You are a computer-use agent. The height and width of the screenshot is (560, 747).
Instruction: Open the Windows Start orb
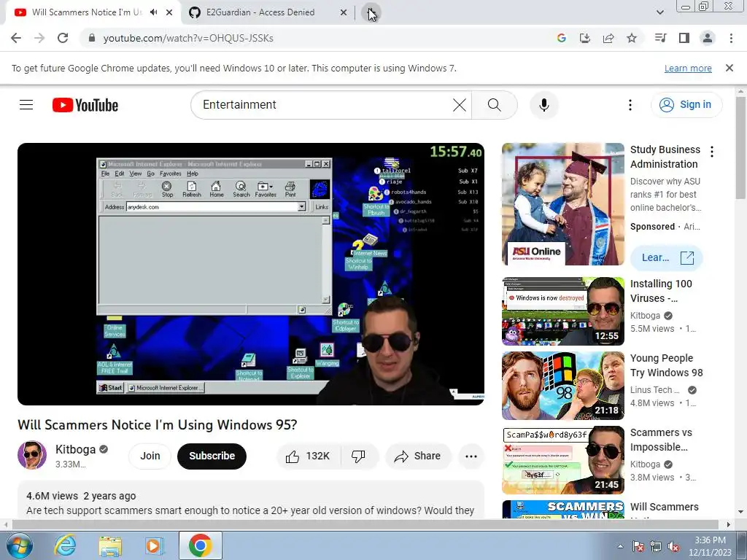point(20,545)
